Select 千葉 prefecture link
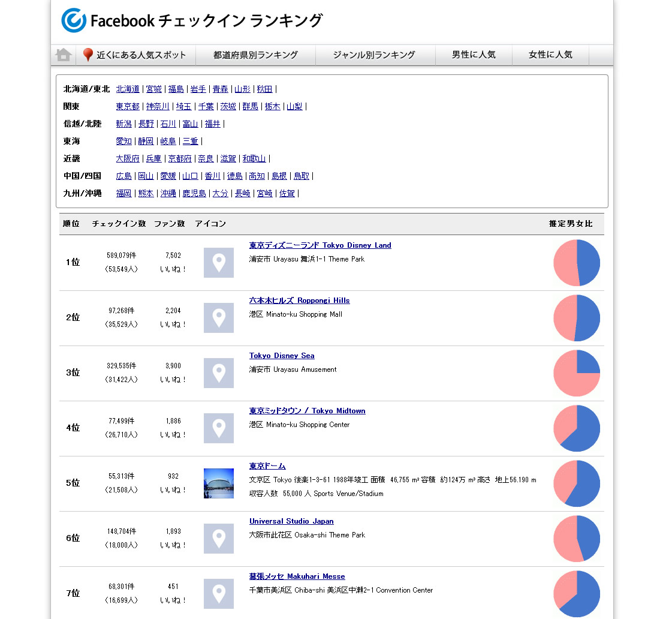The width and height of the screenshot is (672, 619). coord(206,106)
